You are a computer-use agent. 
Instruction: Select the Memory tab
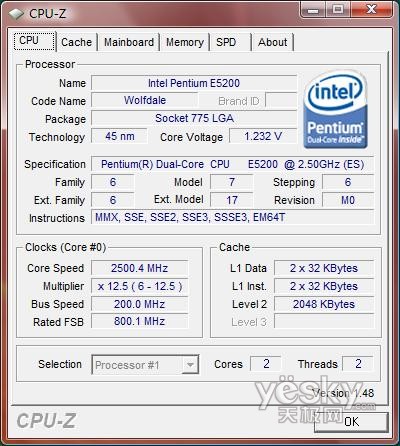pos(185,42)
